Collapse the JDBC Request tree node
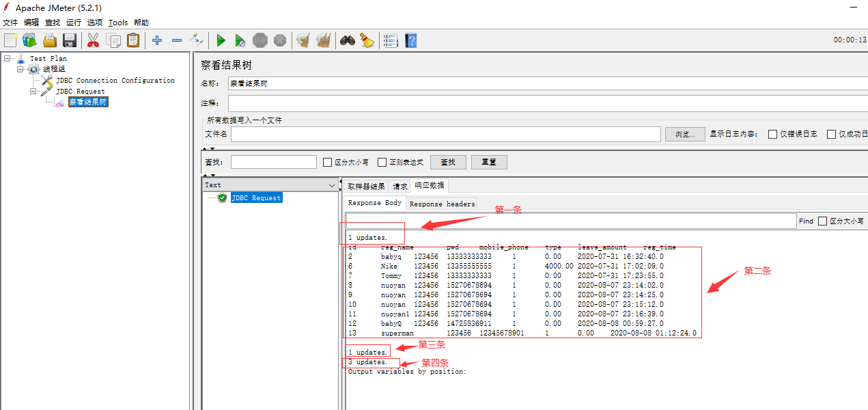868x410 pixels. pyautogui.click(x=33, y=91)
